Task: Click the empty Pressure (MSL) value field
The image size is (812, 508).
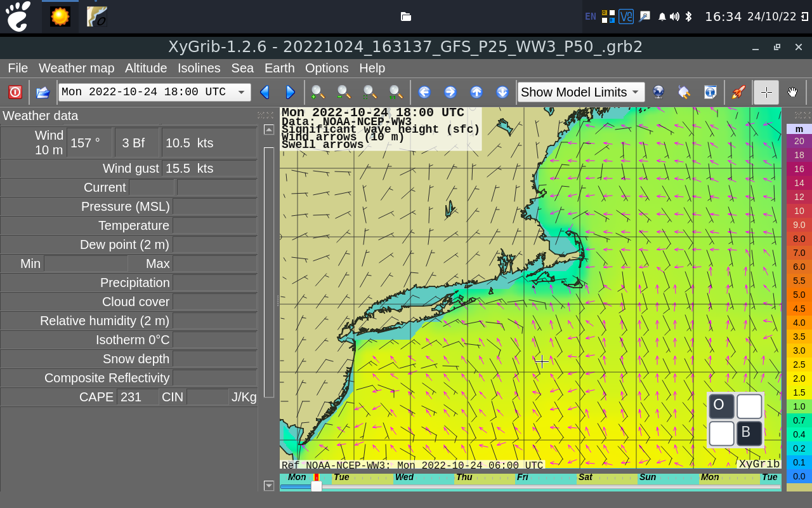Action: [x=214, y=206]
